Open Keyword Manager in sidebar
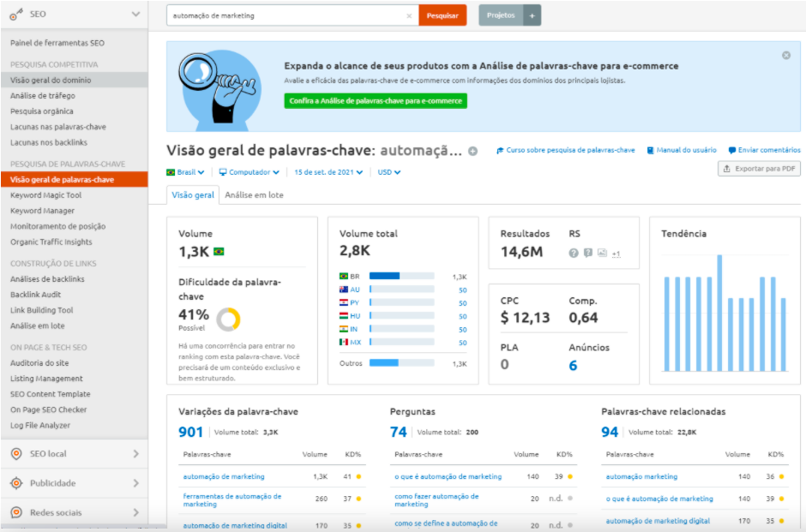Screen dimensions: 806x532 42,211
